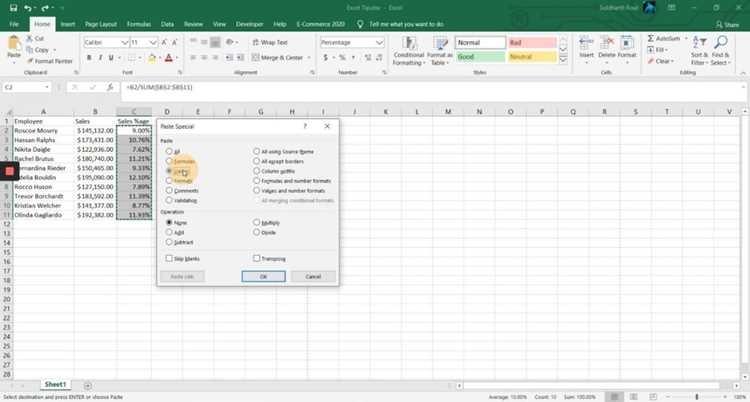Click the Format Painter brush icon
Image resolution: width=750 pixels, height=402 pixels.
tap(30, 61)
